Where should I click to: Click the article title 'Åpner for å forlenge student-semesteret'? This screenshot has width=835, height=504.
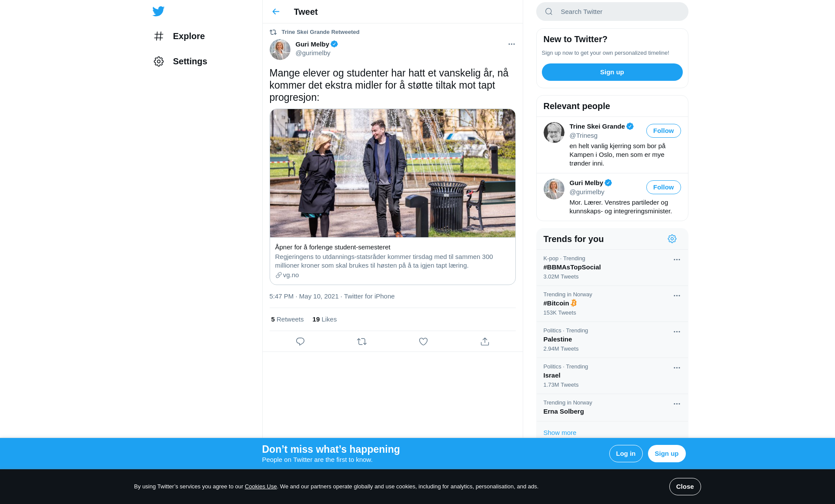[x=333, y=247]
